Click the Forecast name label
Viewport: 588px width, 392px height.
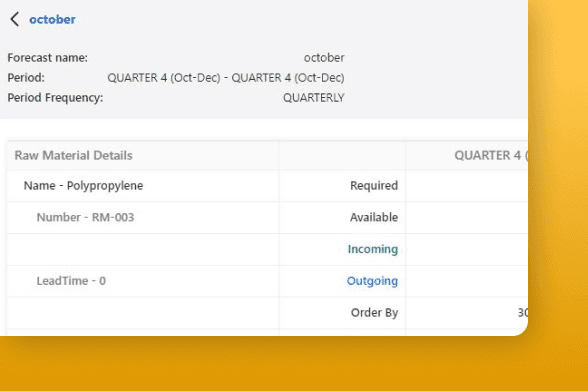47,58
